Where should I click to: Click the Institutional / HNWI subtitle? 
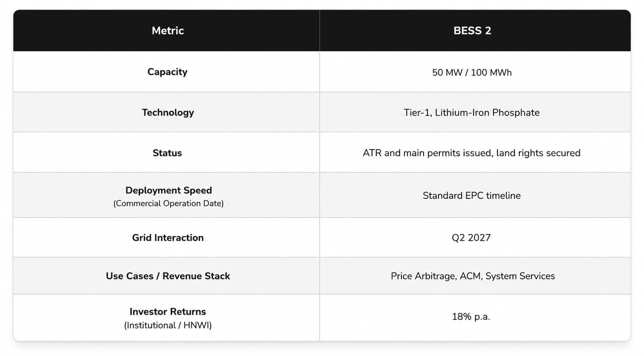click(168, 325)
